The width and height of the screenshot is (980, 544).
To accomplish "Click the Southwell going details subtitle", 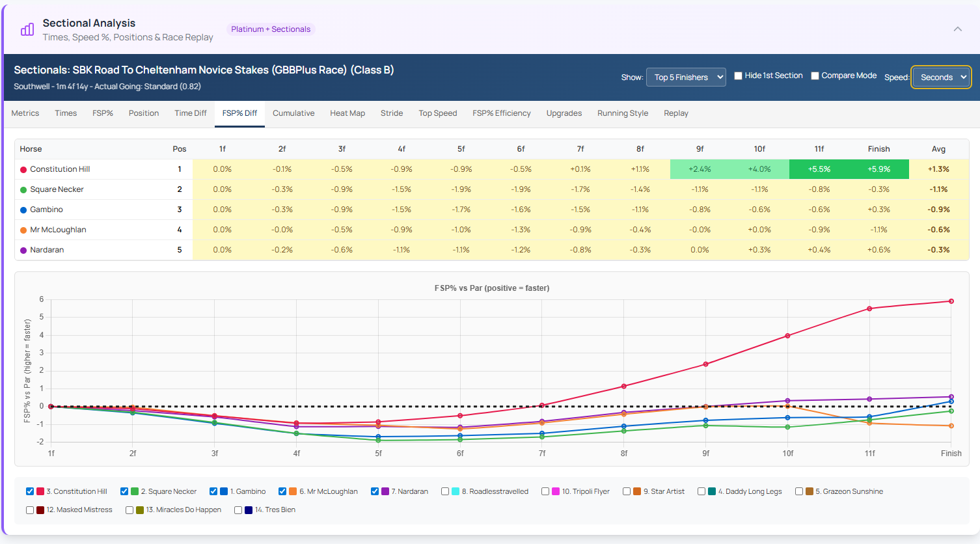I will click(x=107, y=87).
